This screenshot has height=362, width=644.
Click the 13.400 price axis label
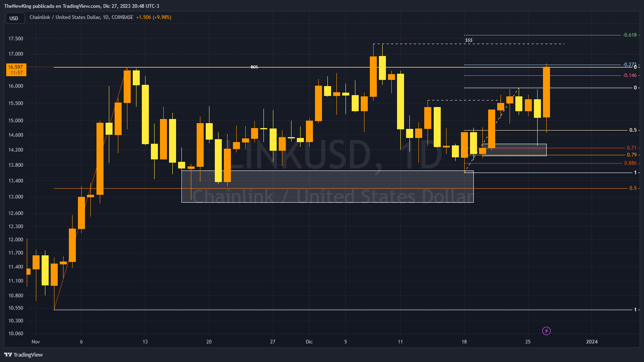[16, 181]
